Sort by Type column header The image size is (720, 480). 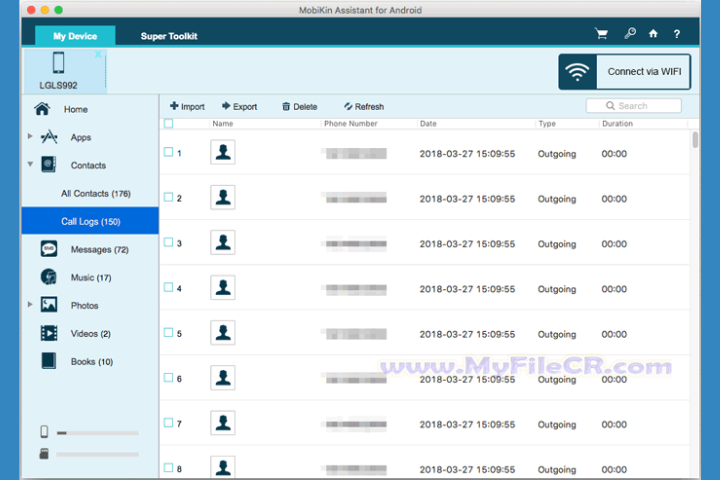[547, 124]
